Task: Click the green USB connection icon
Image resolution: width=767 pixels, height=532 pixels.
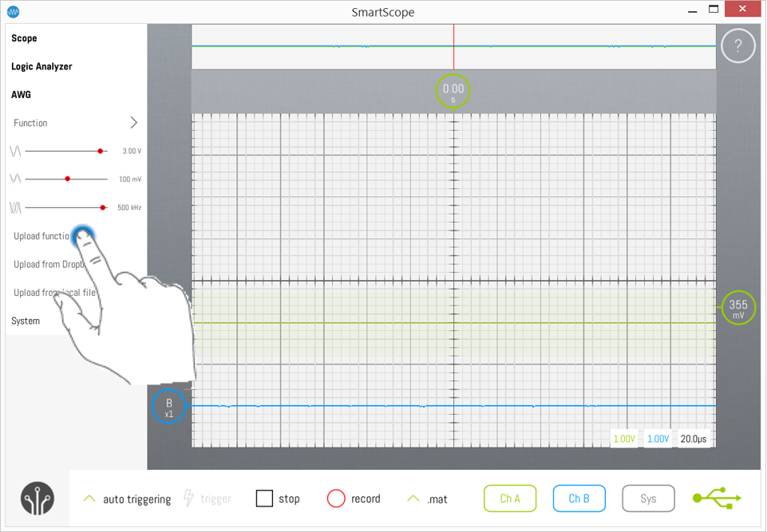Action: point(717,499)
